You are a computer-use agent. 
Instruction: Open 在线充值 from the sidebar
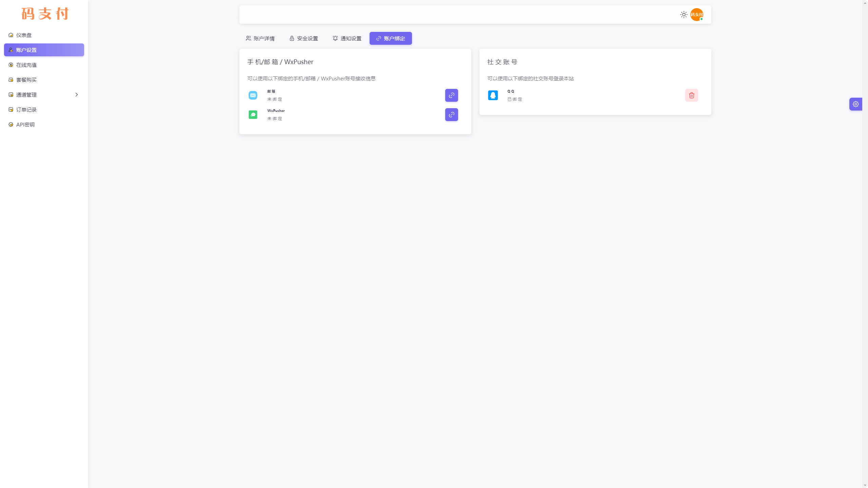26,65
